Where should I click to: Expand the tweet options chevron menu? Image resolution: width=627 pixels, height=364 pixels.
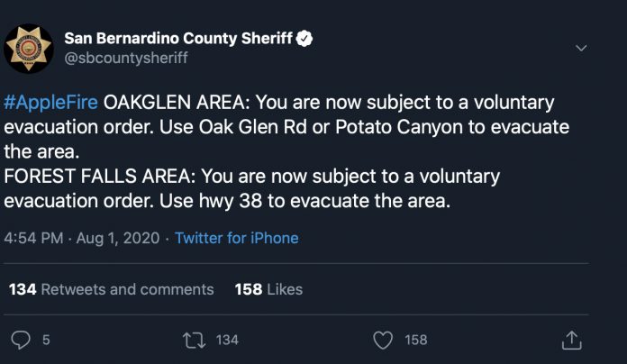pos(581,49)
